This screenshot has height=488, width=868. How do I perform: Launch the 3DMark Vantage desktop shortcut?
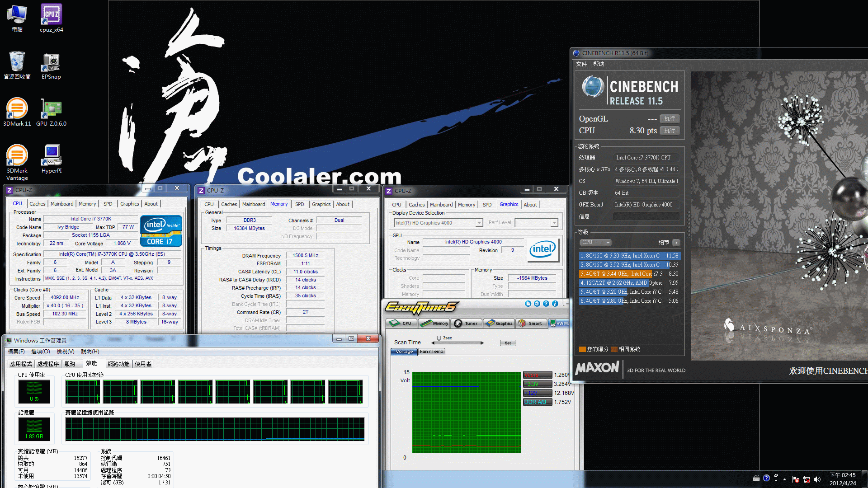tap(17, 162)
